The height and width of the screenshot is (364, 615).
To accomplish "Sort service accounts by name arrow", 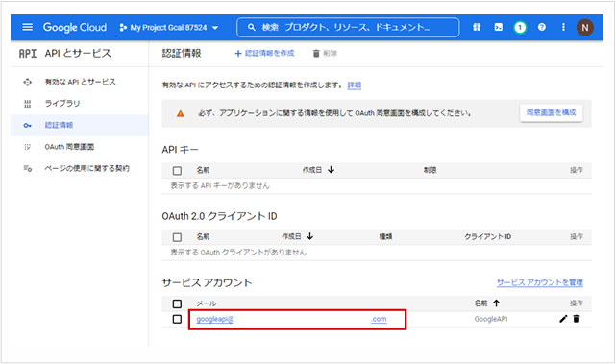I will coord(497,303).
